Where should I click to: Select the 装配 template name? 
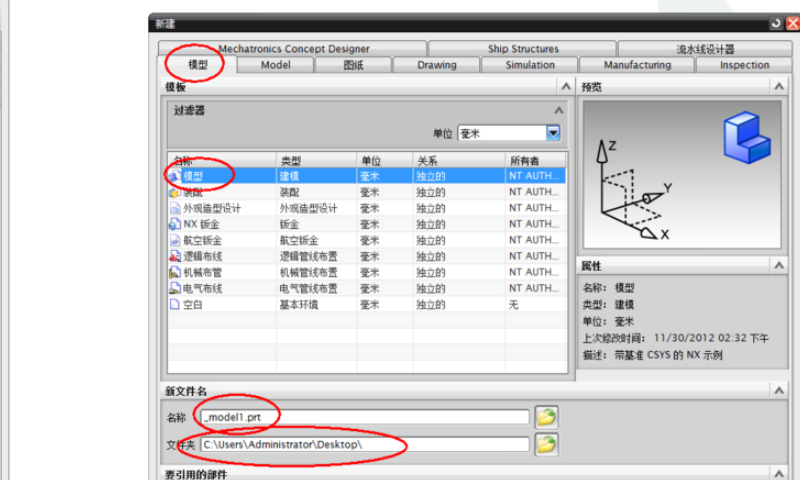pos(193,192)
